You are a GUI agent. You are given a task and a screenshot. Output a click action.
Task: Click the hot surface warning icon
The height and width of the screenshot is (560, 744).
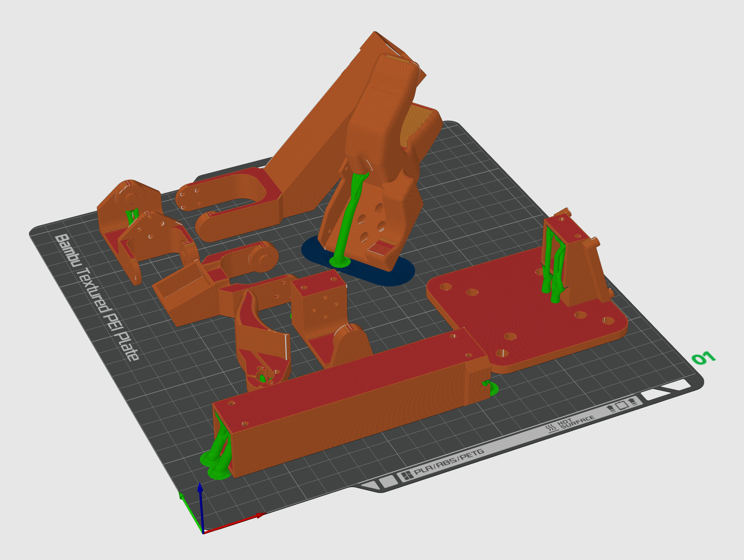[551, 428]
